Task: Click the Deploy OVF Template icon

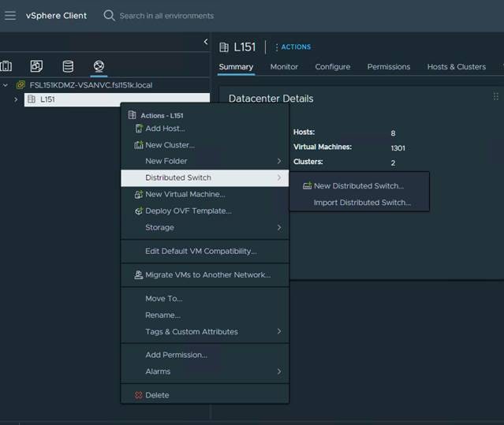Action: coord(139,211)
